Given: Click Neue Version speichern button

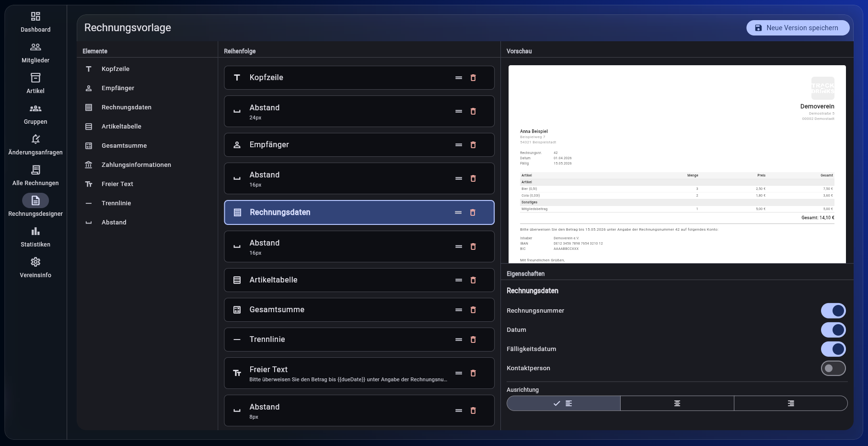Looking at the screenshot, I should click(798, 28).
